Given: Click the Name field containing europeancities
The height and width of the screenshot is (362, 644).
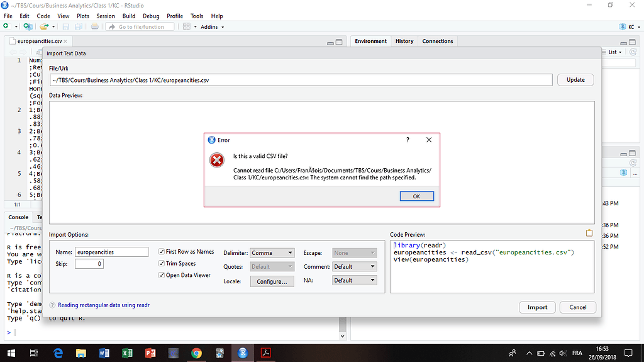Looking at the screenshot, I should tap(111, 252).
